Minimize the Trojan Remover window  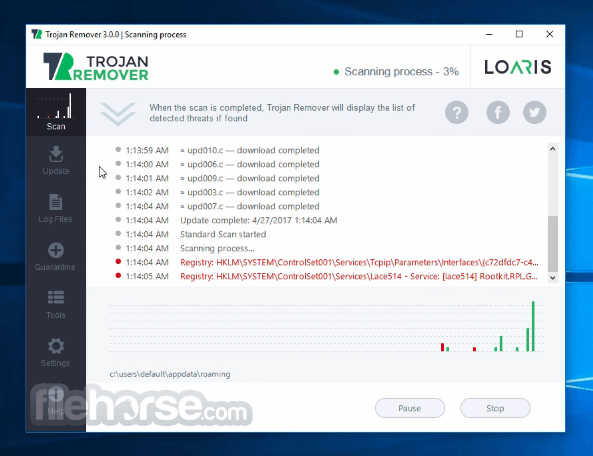[489, 34]
